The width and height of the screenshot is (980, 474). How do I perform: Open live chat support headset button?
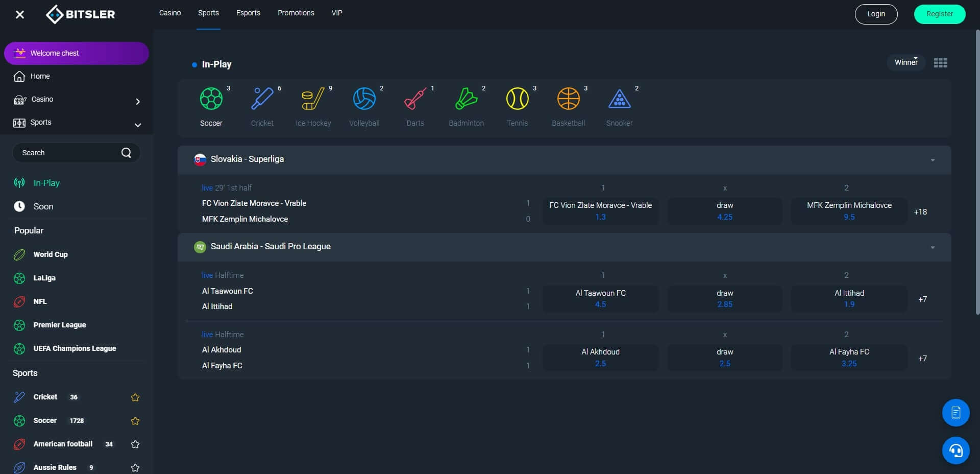click(x=955, y=451)
